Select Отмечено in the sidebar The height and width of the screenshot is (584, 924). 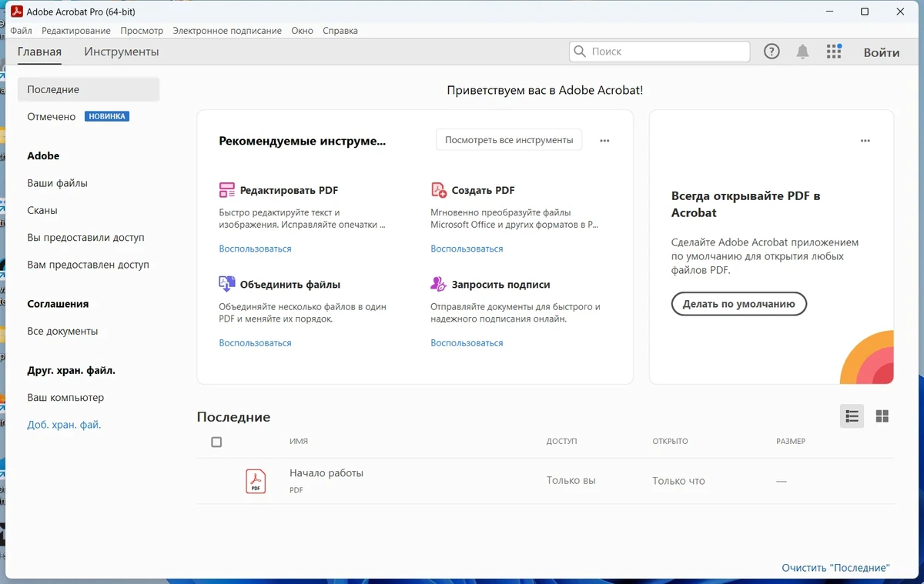click(x=51, y=116)
